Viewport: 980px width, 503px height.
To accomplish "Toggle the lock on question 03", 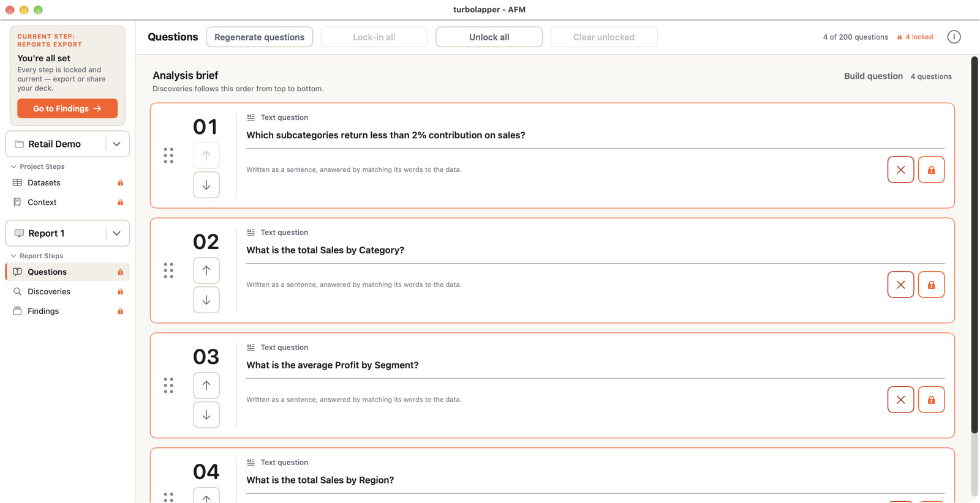I will (931, 400).
